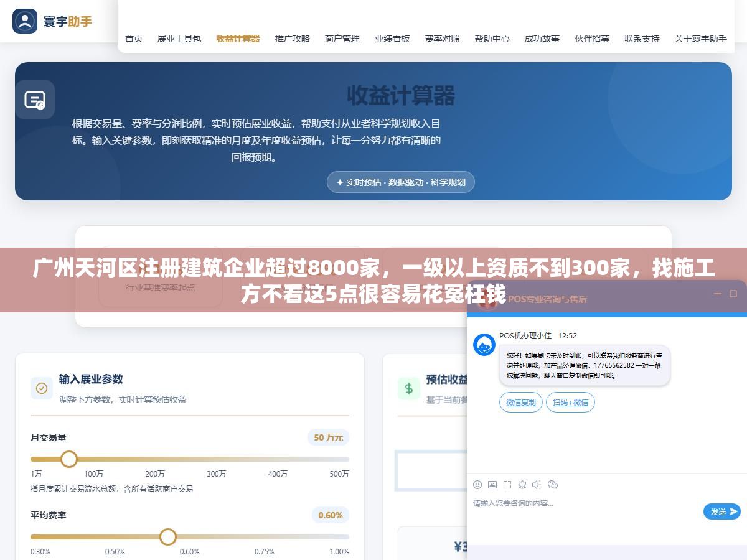Screen dimensions: 747x560
Task: Click the calculator icon in the banner corner
Action: 35,100
